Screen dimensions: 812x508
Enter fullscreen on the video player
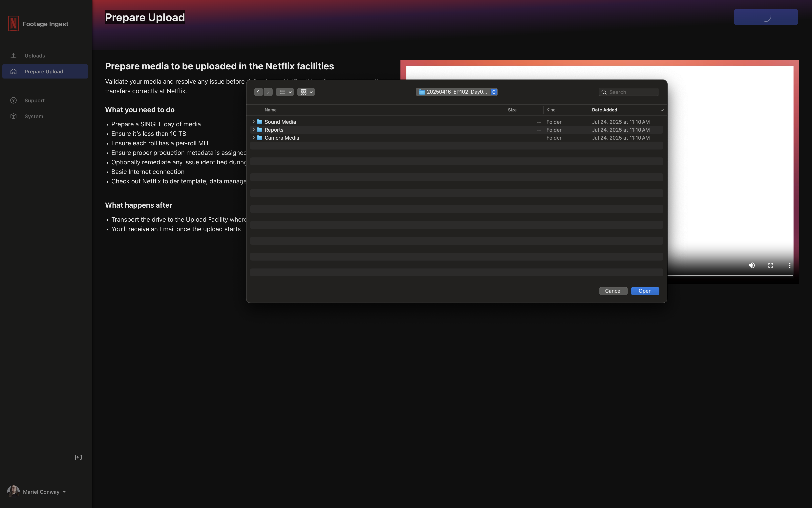tap(771, 265)
